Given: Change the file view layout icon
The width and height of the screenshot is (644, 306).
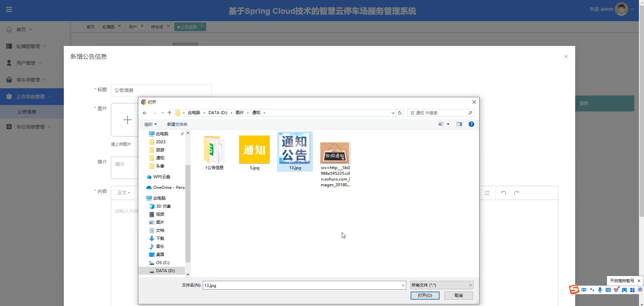Looking at the screenshot, I should [441, 124].
